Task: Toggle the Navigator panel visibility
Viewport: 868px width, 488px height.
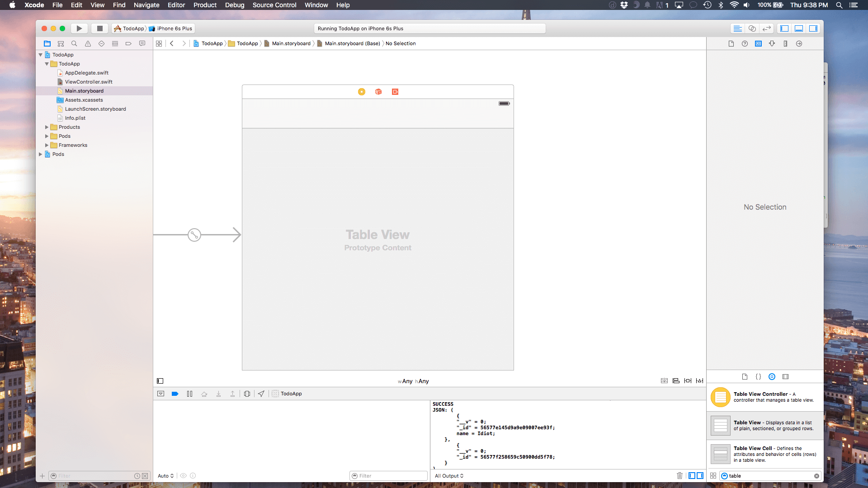Action: click(784, 28)
